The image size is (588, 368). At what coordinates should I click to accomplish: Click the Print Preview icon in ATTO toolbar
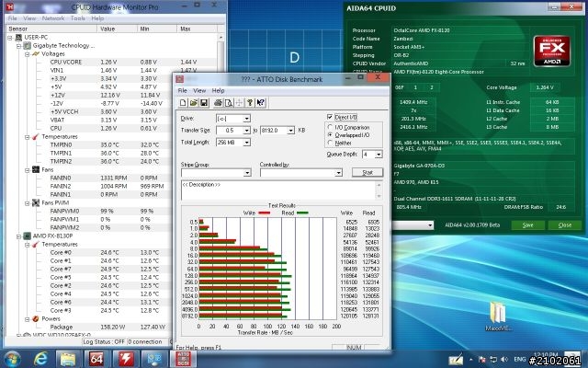tap(229, 102)
